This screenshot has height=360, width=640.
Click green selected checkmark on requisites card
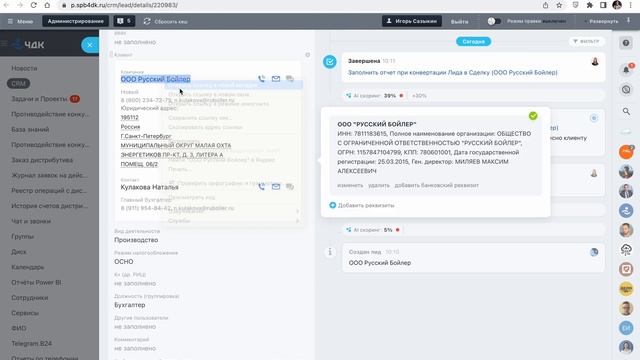point(533,116)
